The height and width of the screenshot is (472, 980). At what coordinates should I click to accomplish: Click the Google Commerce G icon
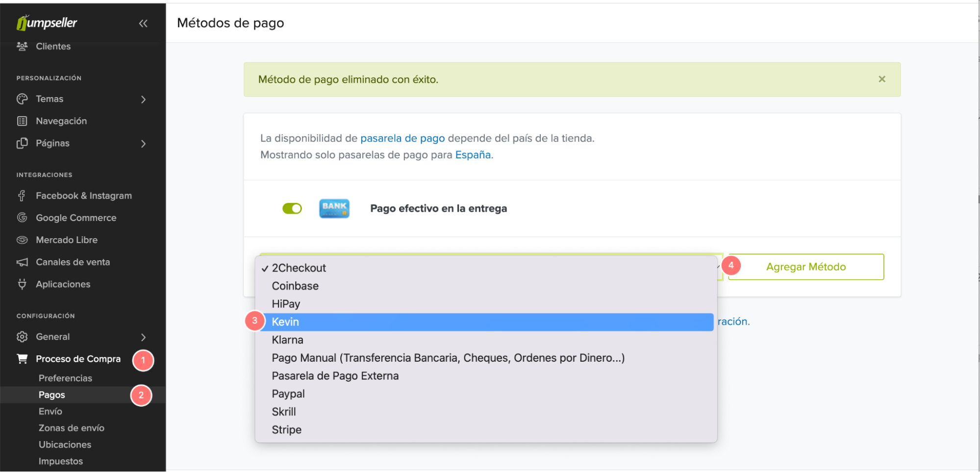coord(22,218)
